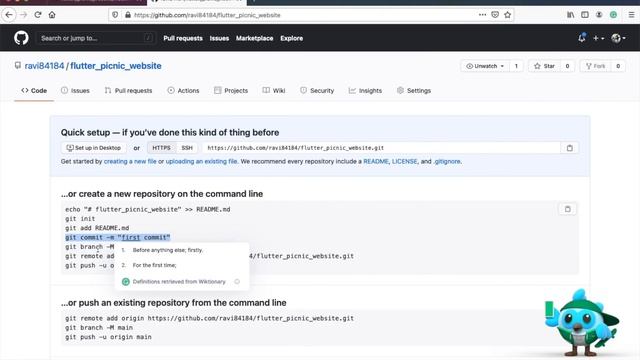This screenshot has height=360, width=640.
Task: Bookmark this page with the star icon
Action: point(507,15)
